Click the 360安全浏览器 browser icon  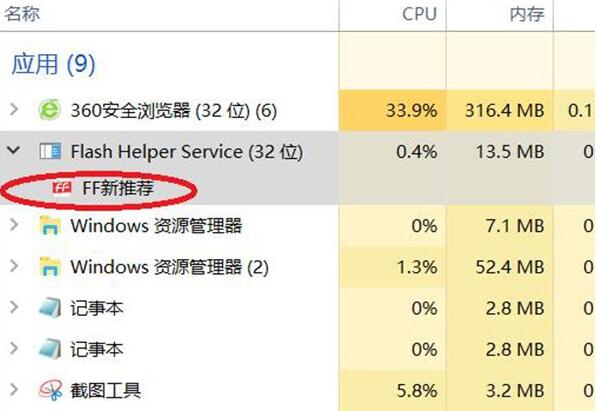tap(50, 110)
